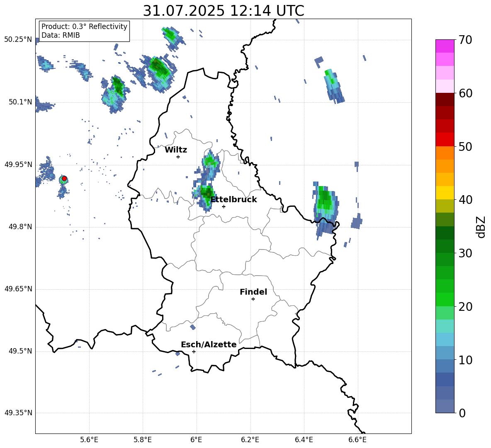Image resolution: width=491 pixels, height=448 pixels.
Task: Click the 49.65°N latitude label
Action: [18, 289]
